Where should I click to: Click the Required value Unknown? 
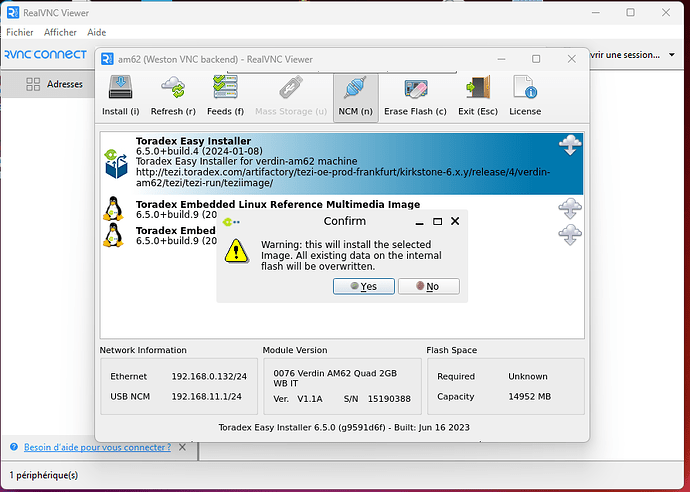[528, 377]
